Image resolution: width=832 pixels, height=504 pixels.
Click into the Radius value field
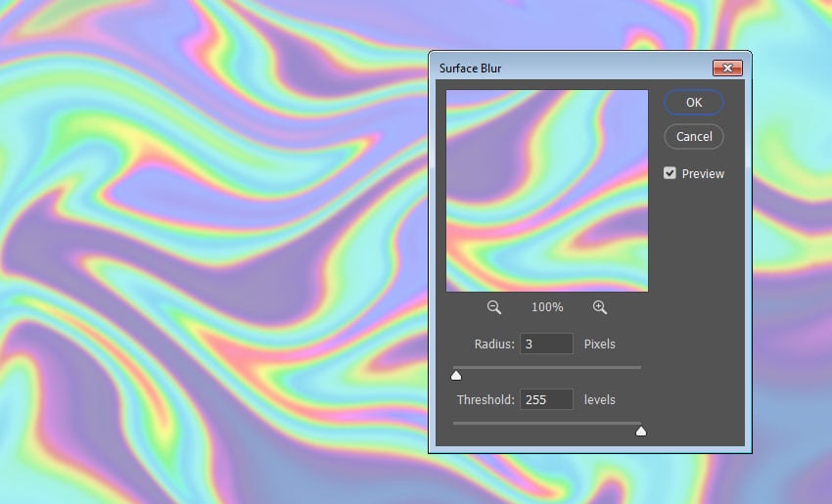[x=546, y=344]
